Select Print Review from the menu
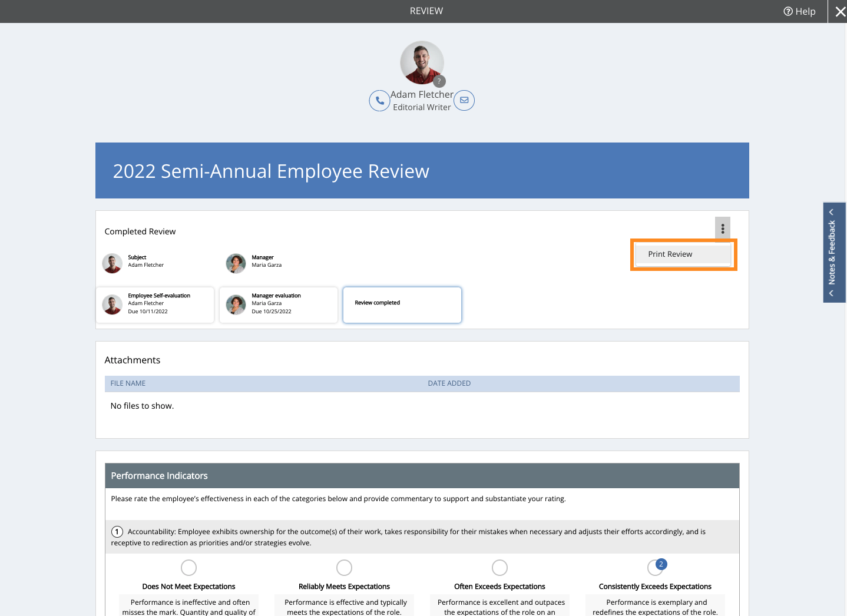847x616 pixels. pyautogui.click(x=683, y=254)
